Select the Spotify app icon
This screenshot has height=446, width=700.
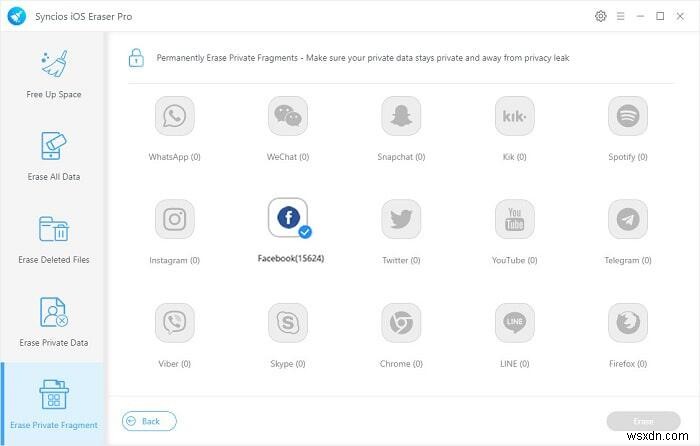(x=628, y=116)
